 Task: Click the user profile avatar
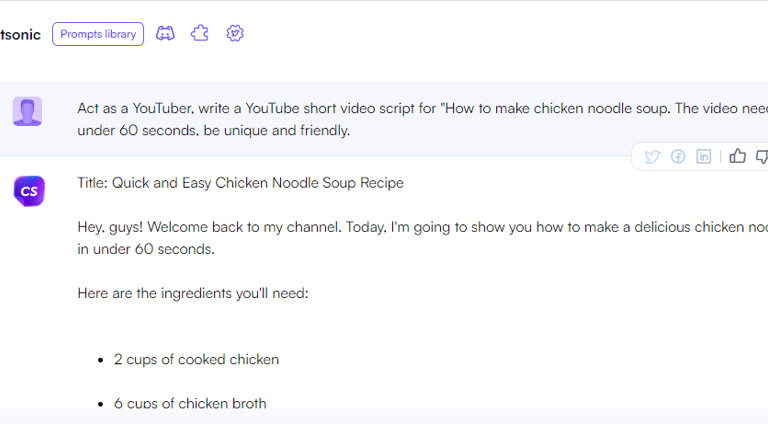[28, 111]
